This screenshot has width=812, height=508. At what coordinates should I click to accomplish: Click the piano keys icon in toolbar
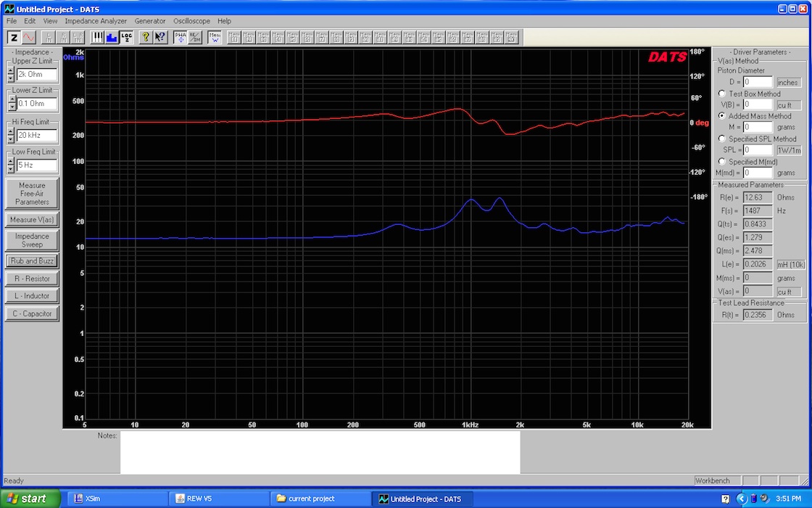97,37
